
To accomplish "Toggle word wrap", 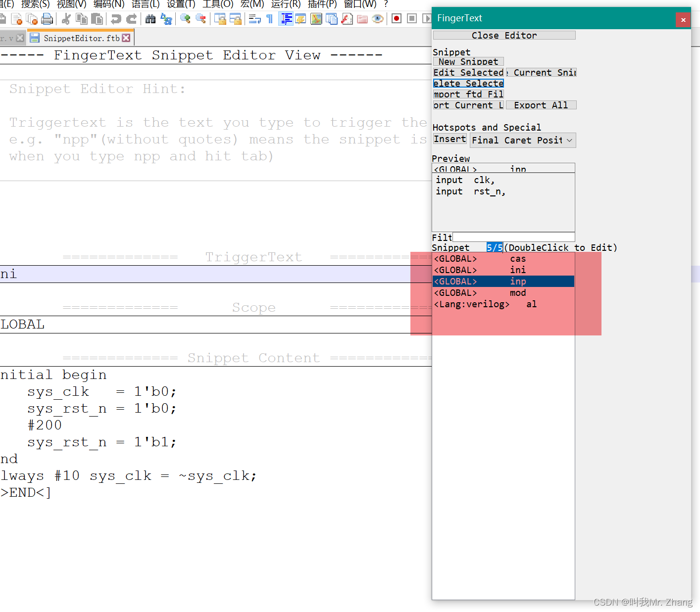I will pyautogui.click(x=254, y=18).
